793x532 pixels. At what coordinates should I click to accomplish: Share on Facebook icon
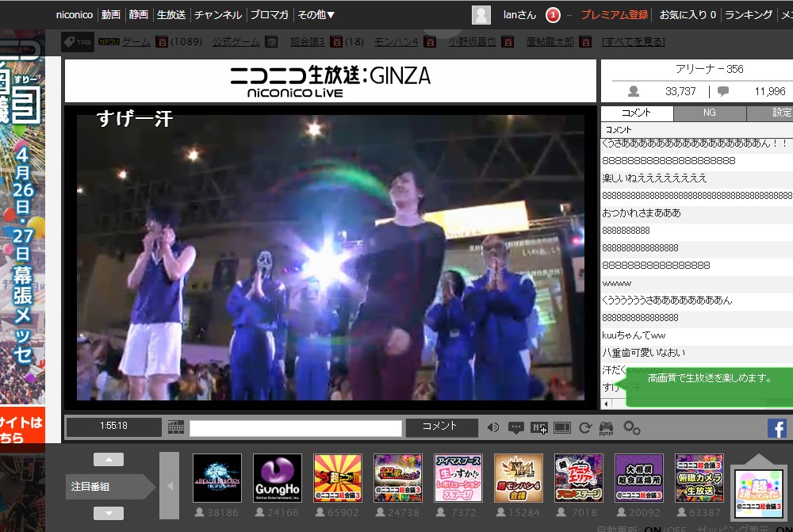(777, 428)
